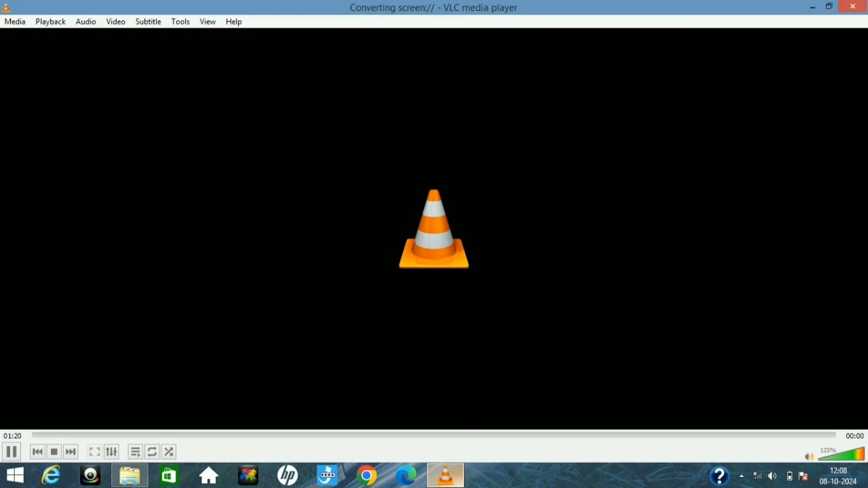Image resolution: width=868 pixels, height=488 pixels.
Task: Minimize the VLC window
Action: click(812, 7)
